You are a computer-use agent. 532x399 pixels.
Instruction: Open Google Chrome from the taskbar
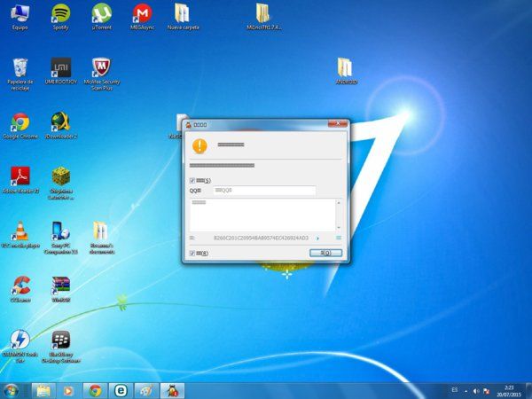95,391
